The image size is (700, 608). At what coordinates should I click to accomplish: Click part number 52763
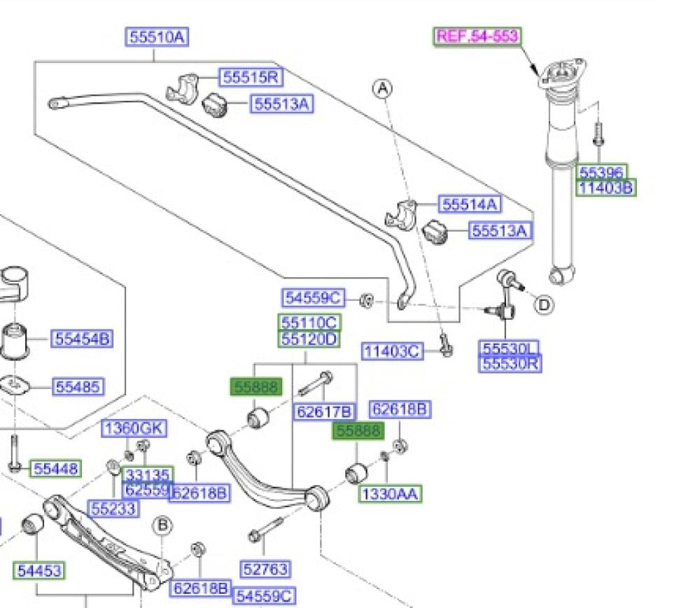(265, 570)
